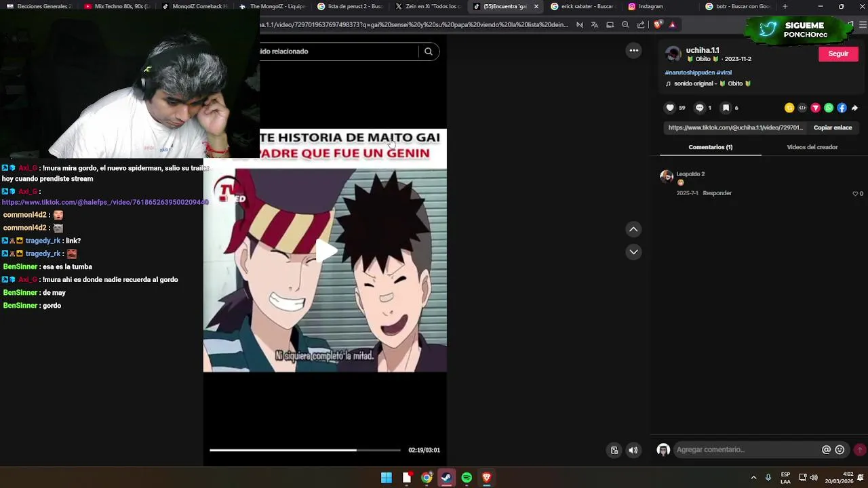This screenshot has width=868, height=488.
Task: Toggle the auto-scroll icon beside the volume
Action: [x=614, y=450]
